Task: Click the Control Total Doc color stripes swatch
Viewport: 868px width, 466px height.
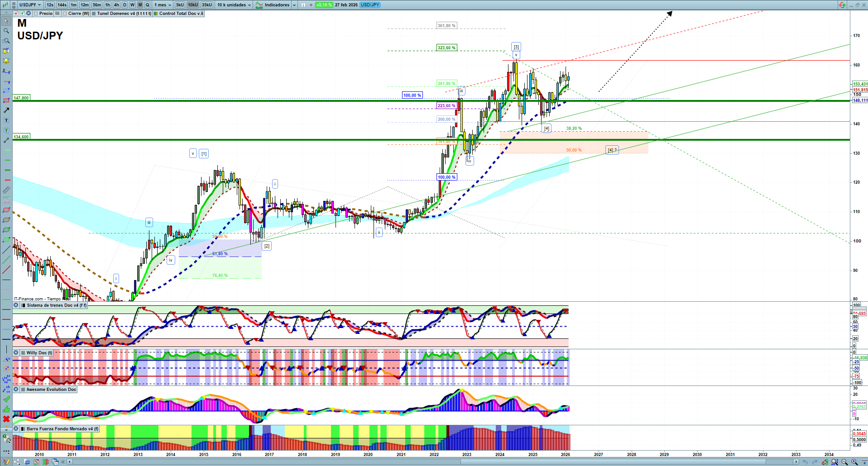Action: click(x=156, y=14)
